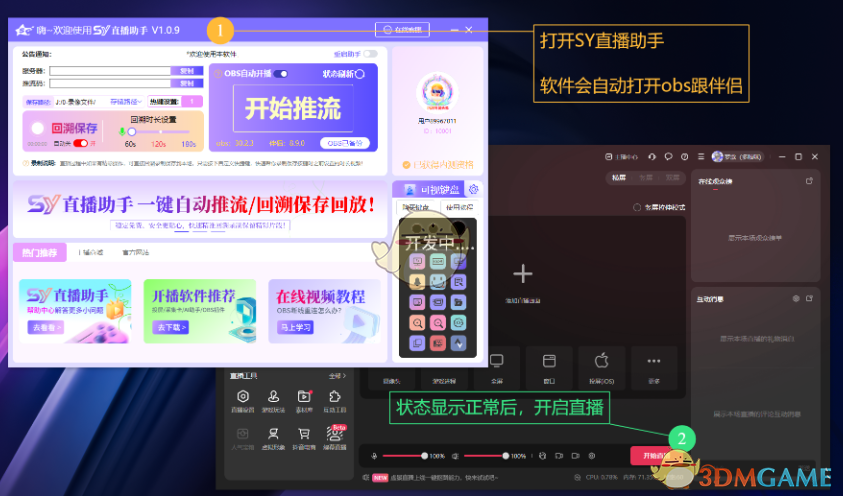Click the red key in virtual keyboard bottom row
Image resolution: width=843 pixels, height=496 pixels.
coord(438,343)
